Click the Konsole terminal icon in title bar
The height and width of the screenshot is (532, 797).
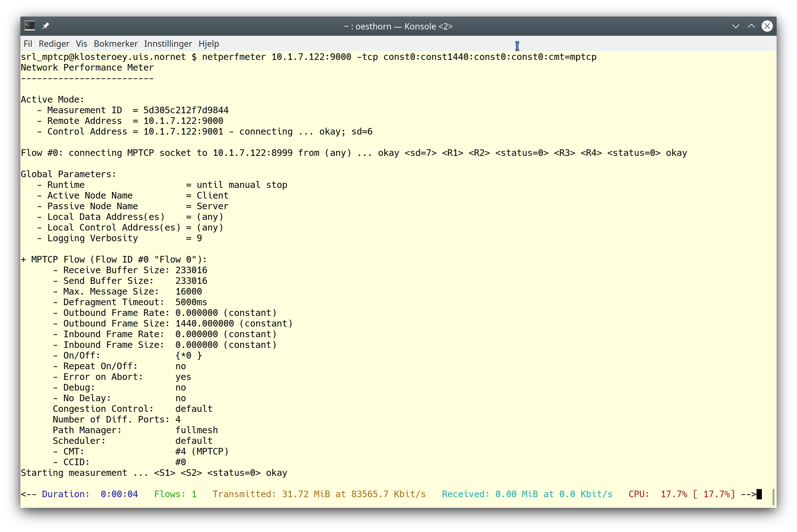pos(30,26)
